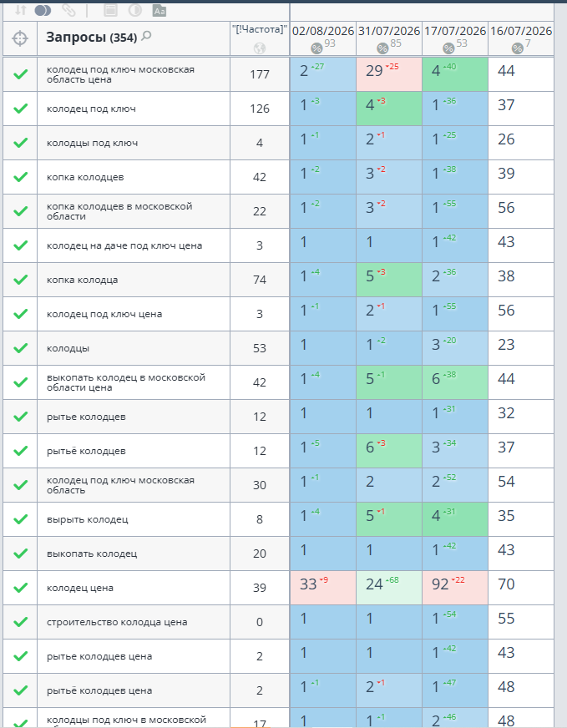Click the chain link icon in toolbar
The width and height of the screenshot is (567, 728).
pos(68,10)
